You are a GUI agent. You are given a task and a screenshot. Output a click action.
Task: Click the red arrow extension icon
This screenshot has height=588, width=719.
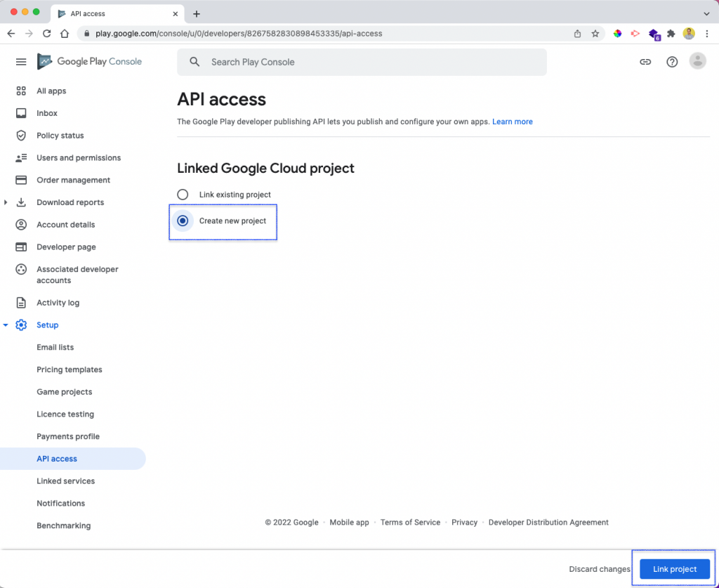(x=635, y=34)
